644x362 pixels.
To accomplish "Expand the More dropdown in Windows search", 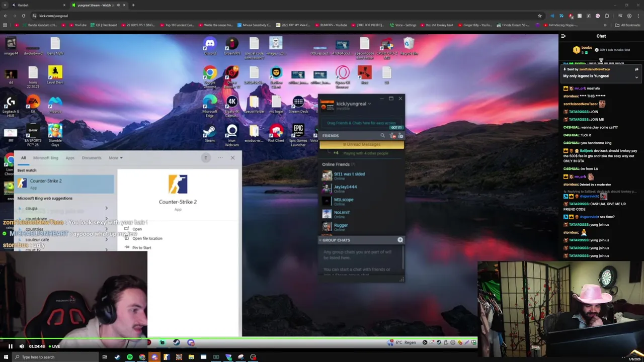I will pyautogui.click(x=116, y=158).
